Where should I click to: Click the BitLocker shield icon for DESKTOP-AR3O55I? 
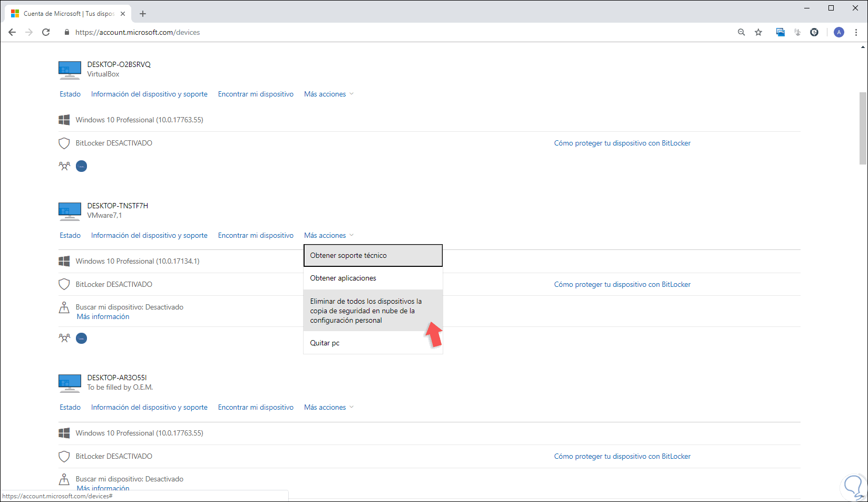[x=64, y=457]
